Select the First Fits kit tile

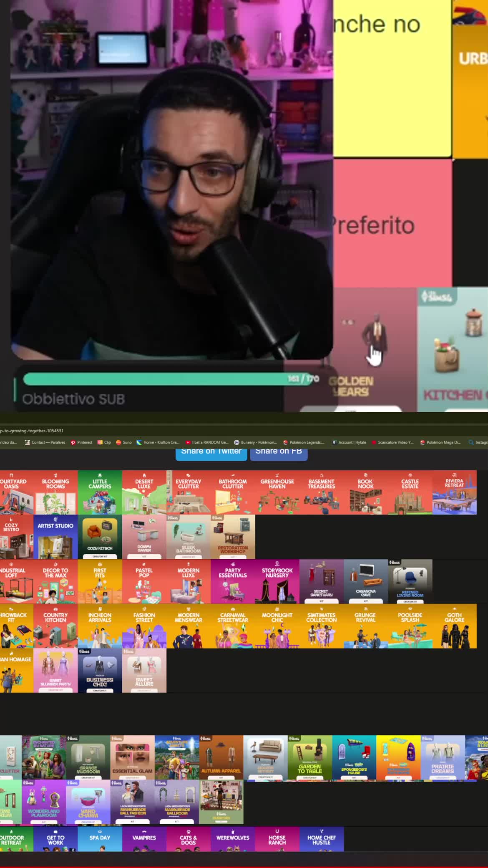click(100, 582)
